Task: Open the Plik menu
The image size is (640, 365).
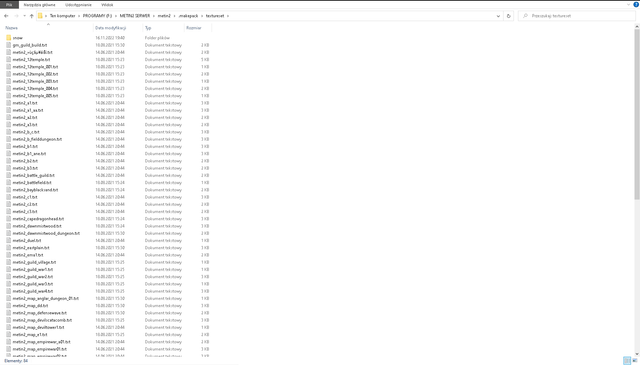Action: [x=9, y=4]
